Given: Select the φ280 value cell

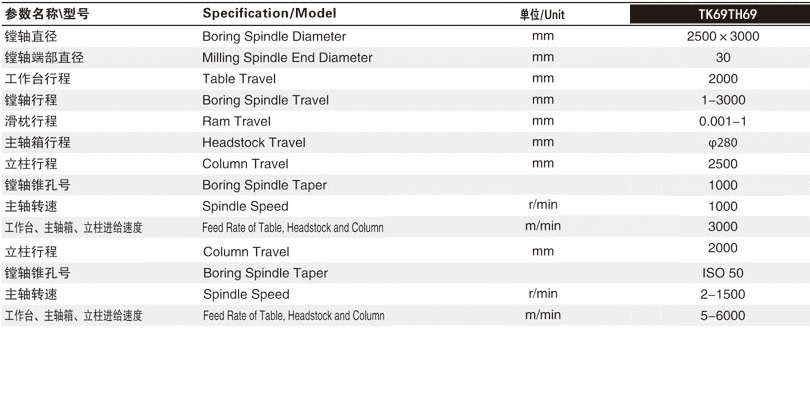Looking at the screenshot, I should 723,143.
